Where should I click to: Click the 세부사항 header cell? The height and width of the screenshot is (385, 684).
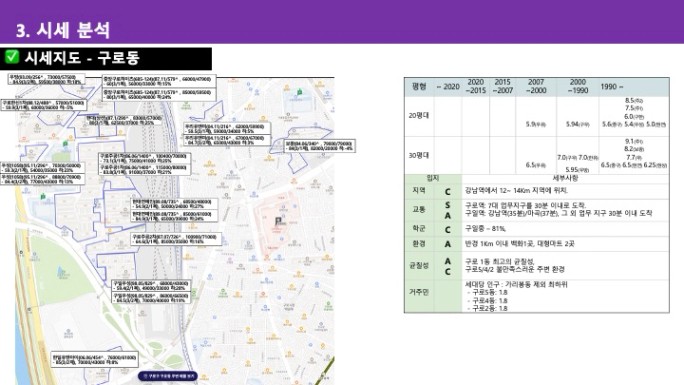[x=565, y=178]
